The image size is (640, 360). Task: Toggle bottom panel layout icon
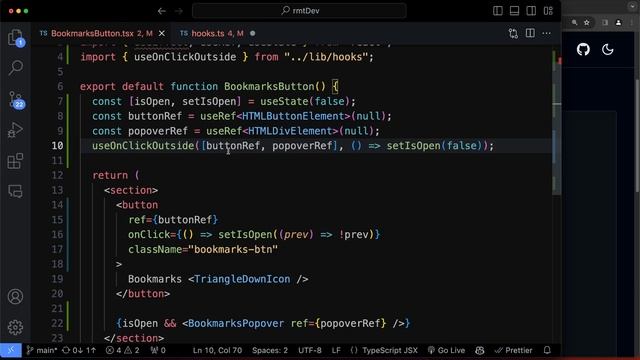514,11
